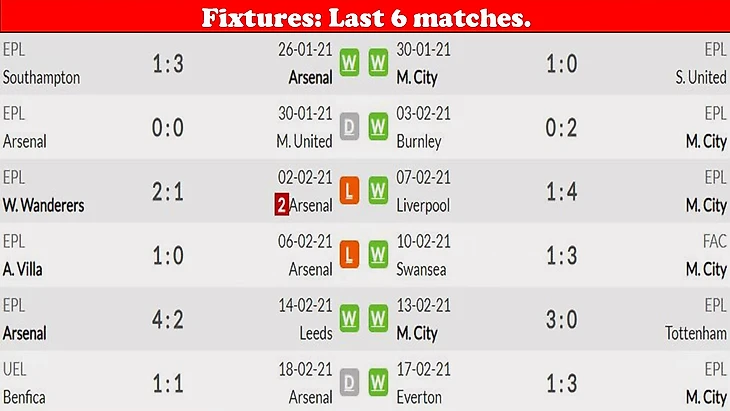Click the W badge for Everton vs M. City

tap(378, 383)
